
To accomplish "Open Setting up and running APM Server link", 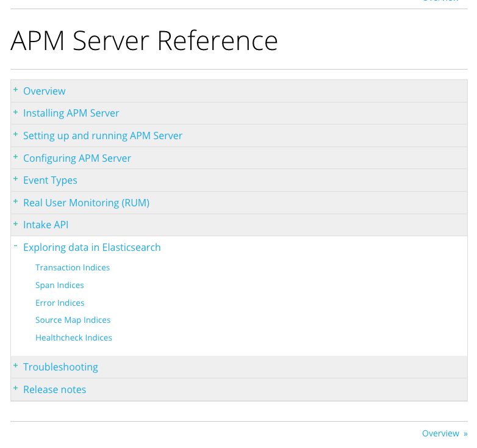I will (x=103, y=135).
